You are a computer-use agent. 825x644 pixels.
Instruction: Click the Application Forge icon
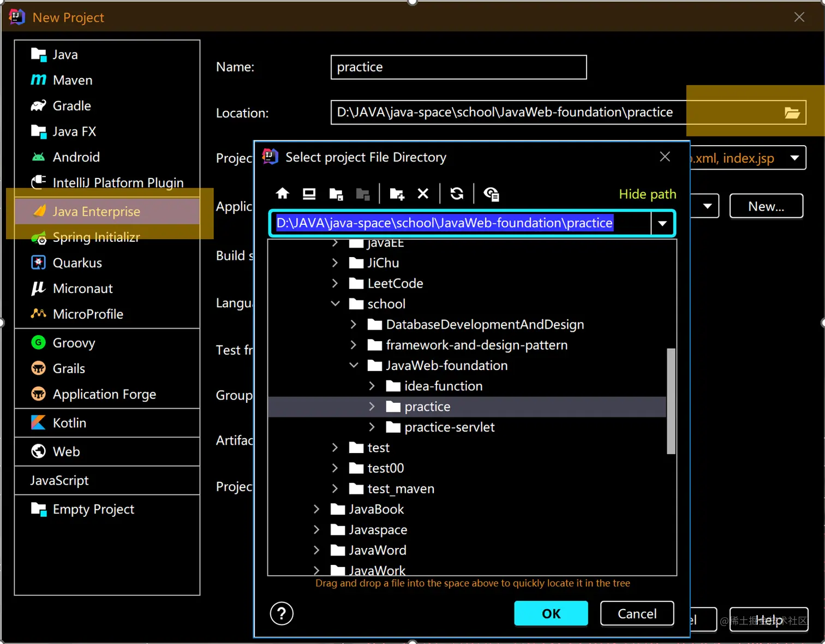pos(38,394)
